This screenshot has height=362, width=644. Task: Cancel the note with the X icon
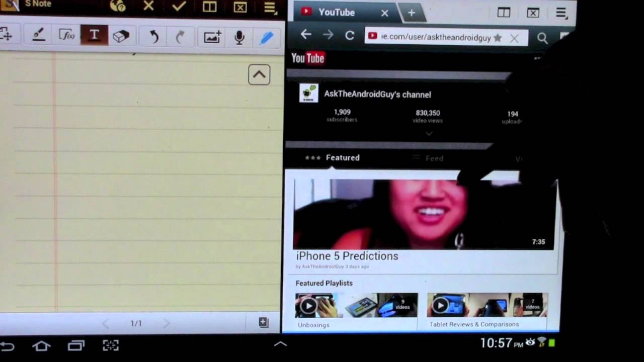148,6
